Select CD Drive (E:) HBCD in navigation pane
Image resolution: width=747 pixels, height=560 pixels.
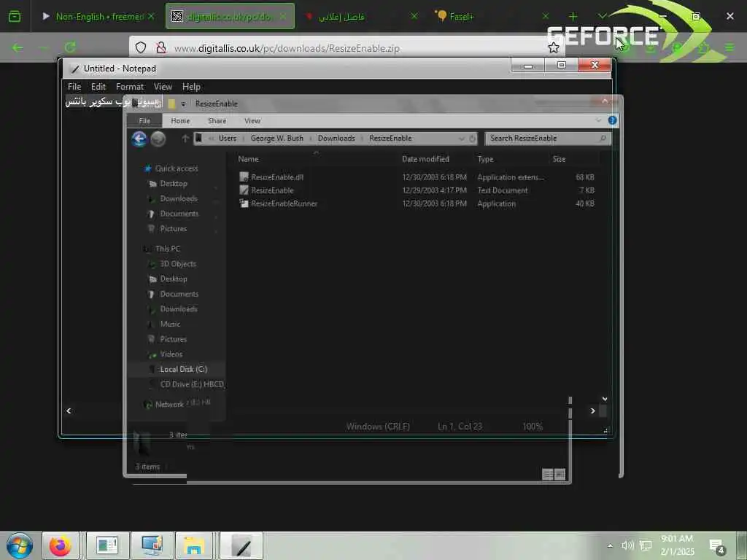pyautogui.click(x=192, y=384)
